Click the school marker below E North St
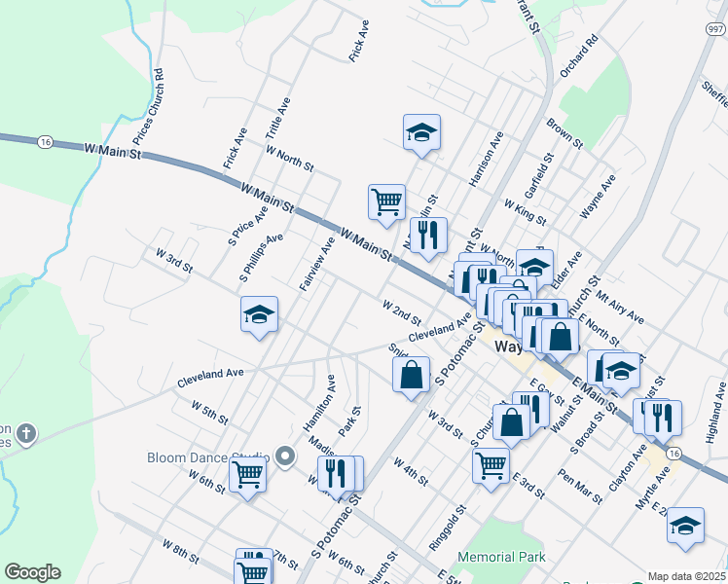The width and height of the screenshot is (728, 584). coord(621,372)
